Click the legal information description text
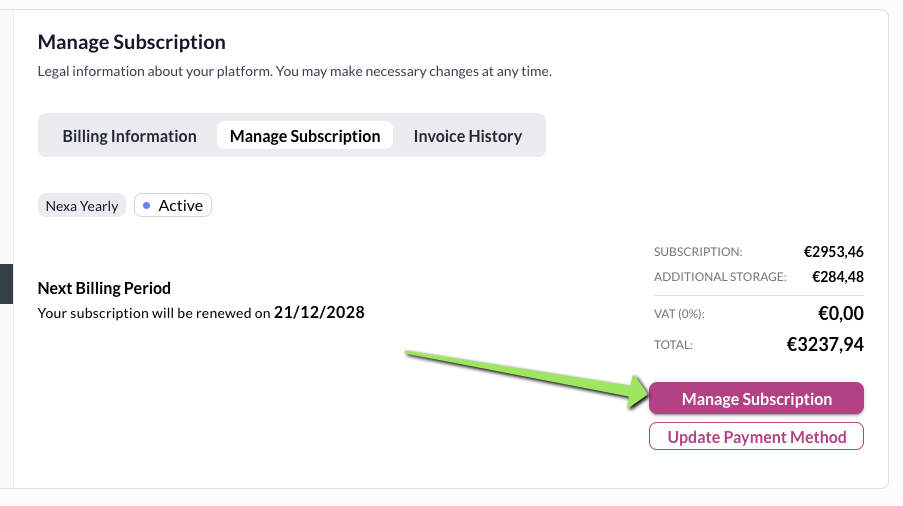Screen dimensions: 903x506 click(x=294, y=72)
